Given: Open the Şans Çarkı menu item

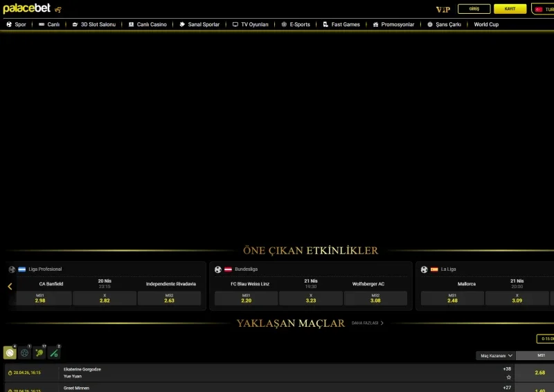Looking at the screenshot, I should (x=444, y=24).
